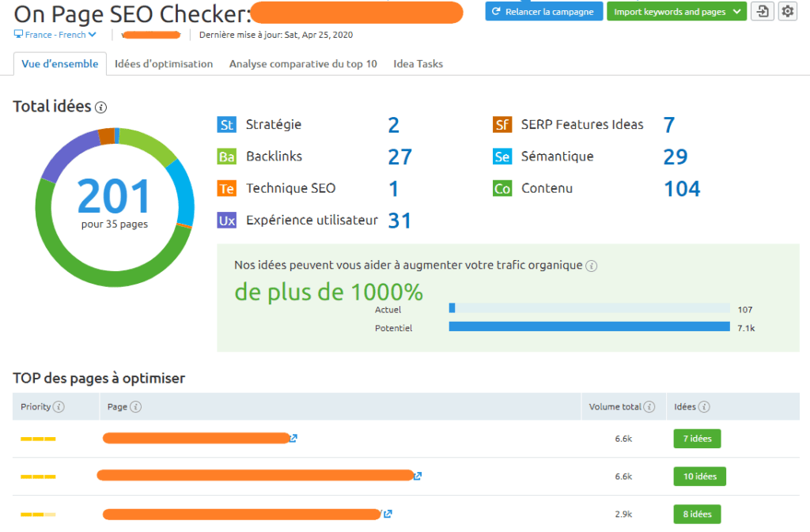The width and height of the screenshot is (810, 532).
Task: Click the Sémantique category icon
Action: 501,156
